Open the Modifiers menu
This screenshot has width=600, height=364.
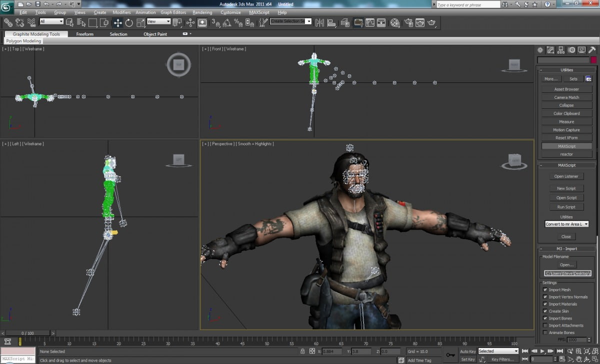point(121,12)
